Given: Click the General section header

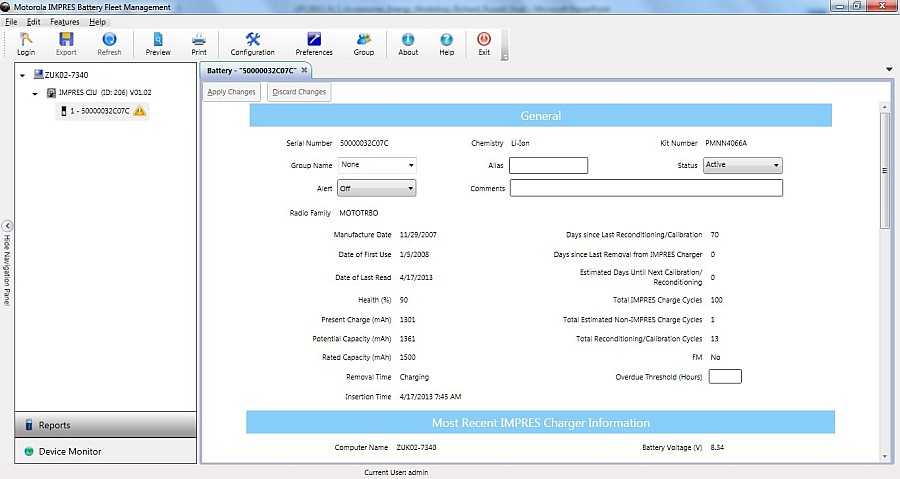Looking at the screenshot, I should (541, 115).
